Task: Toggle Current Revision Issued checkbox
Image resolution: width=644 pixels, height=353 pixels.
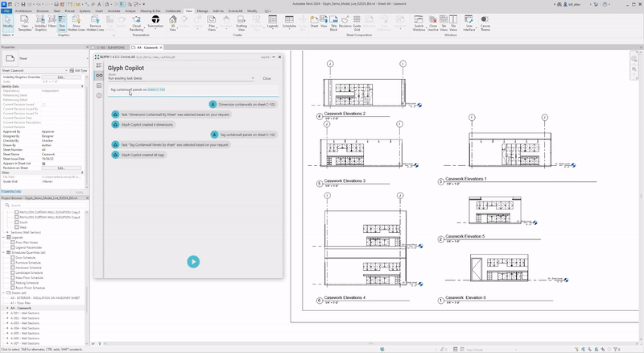Action: coord(43,105)
